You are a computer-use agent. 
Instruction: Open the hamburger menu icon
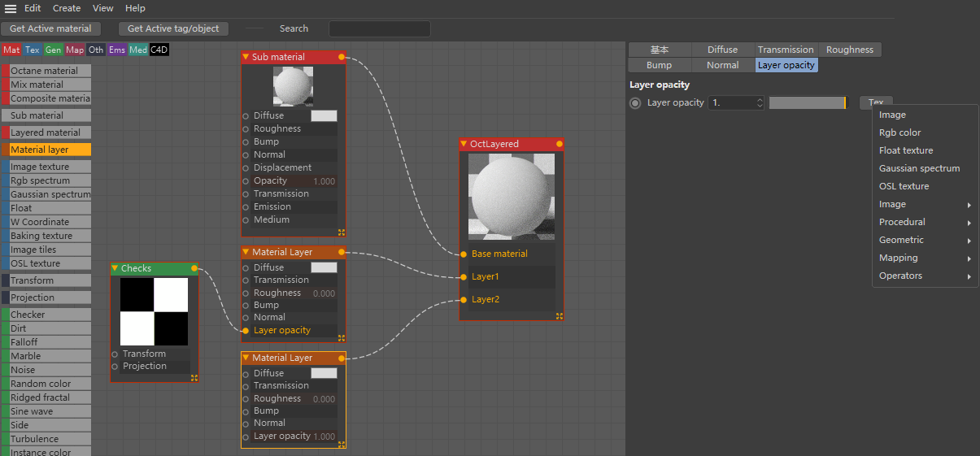tap(11, 8)
